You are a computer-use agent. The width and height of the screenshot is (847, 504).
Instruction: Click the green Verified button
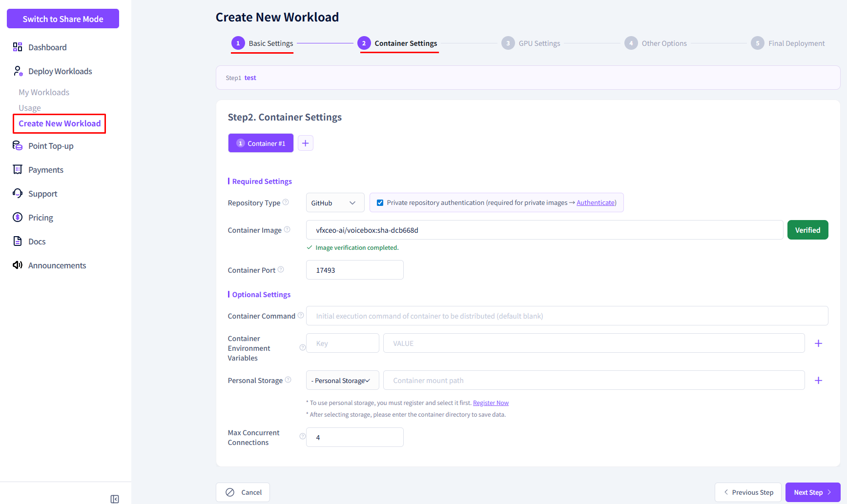click(x=807, y=230)
